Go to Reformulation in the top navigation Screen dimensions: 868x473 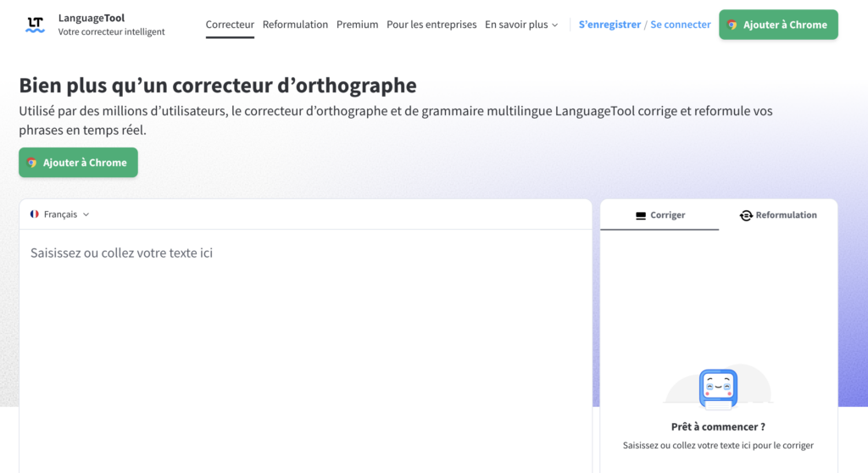(x=295, y=25)
